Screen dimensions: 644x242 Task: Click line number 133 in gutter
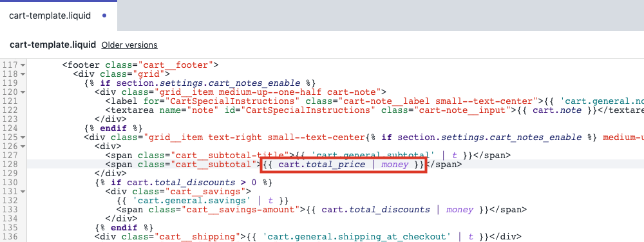pyautogui.click(x=10, y=210)
